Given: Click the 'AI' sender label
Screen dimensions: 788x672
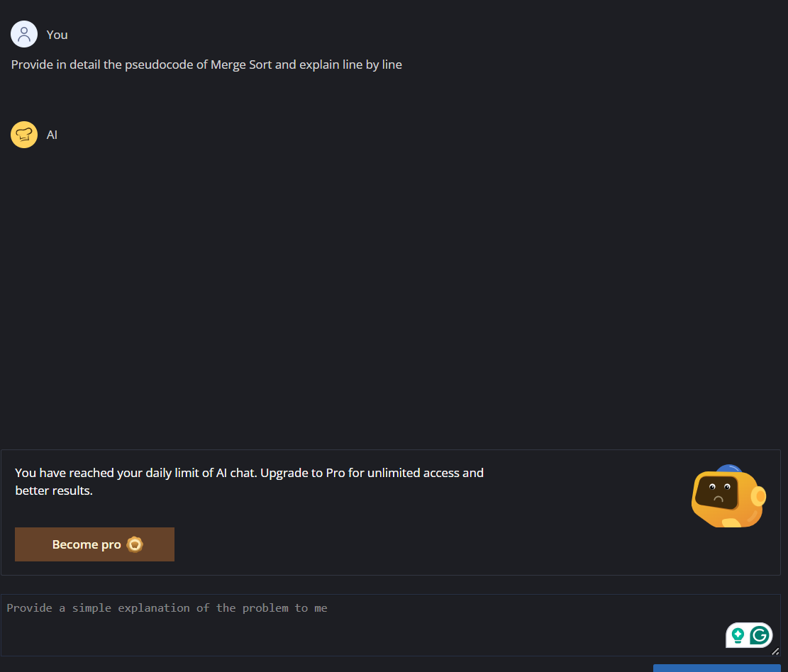Looking at the screenshot, I should [x=52, y=135].
